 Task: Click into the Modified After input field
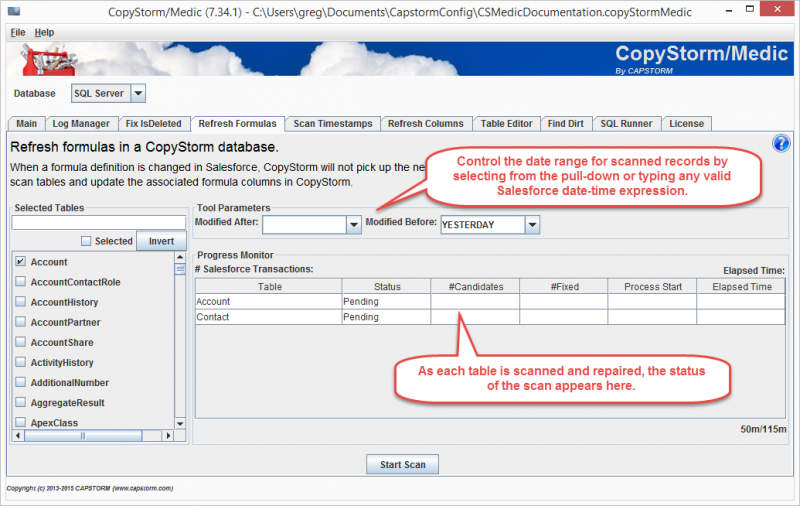click(x=305, y=224)
